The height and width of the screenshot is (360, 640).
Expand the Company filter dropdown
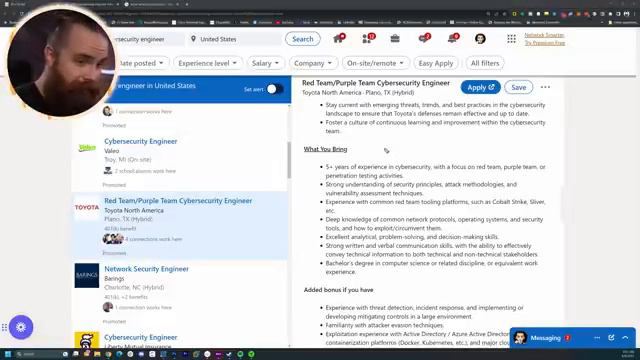point(313,63)
